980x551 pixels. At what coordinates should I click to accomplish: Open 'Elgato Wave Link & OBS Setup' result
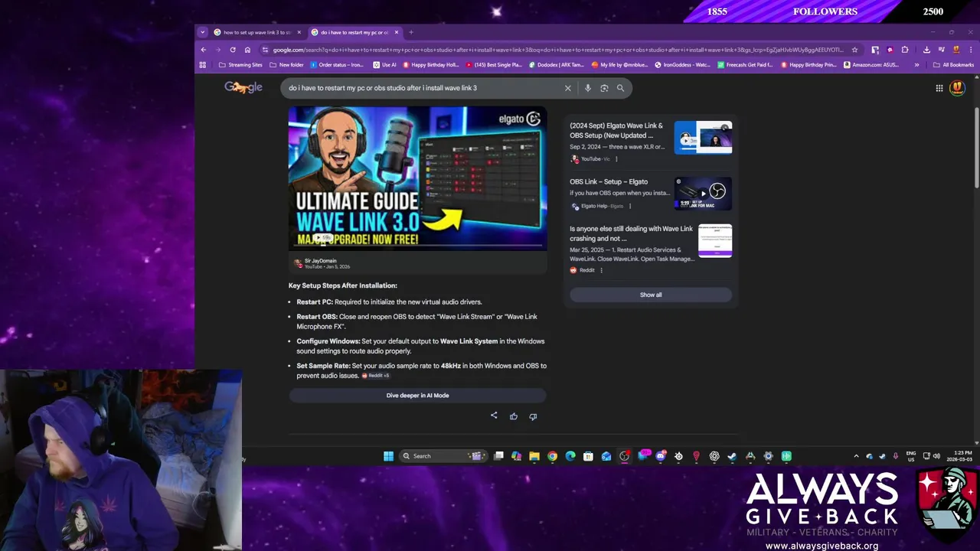pos(616,130)
